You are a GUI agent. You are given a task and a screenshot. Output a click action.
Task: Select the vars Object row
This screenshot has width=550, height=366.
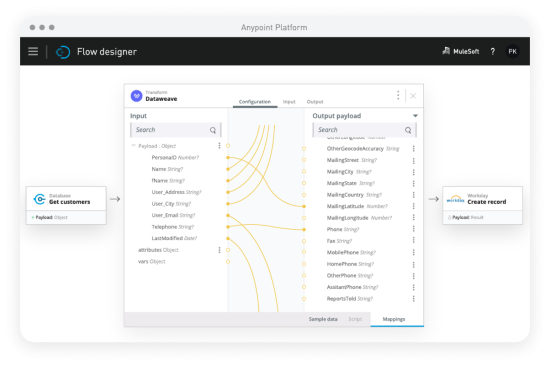point(152,261)
